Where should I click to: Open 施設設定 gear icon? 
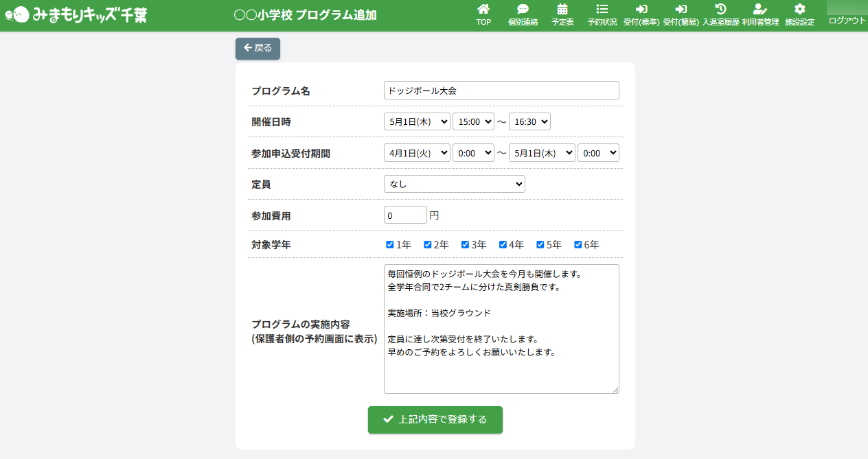[x=799, y=10]
